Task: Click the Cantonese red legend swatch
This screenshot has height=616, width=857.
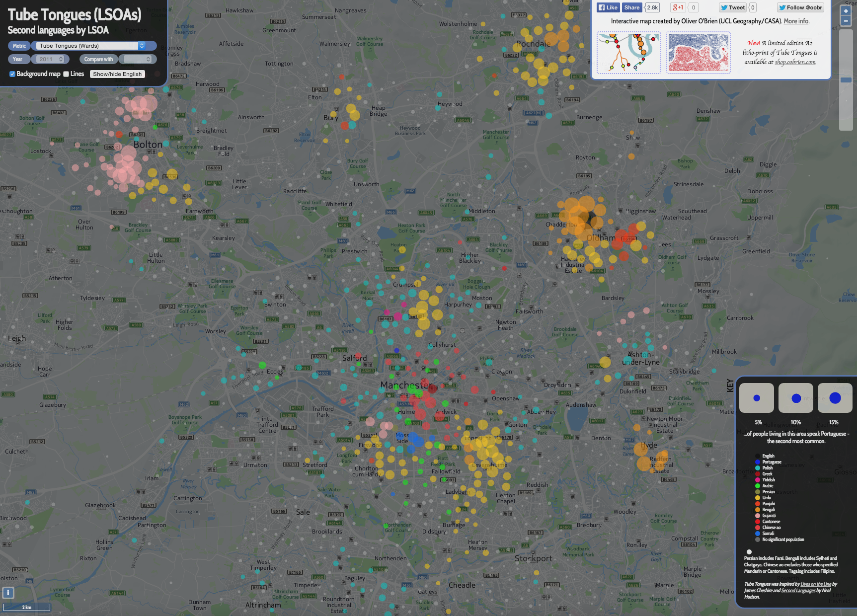Action: click(758, 522)
